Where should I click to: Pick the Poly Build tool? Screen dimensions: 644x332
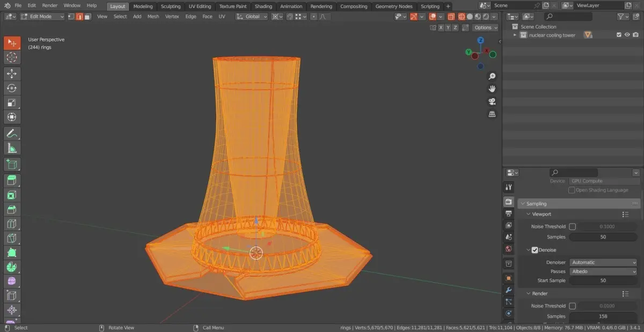coord(12,253)
